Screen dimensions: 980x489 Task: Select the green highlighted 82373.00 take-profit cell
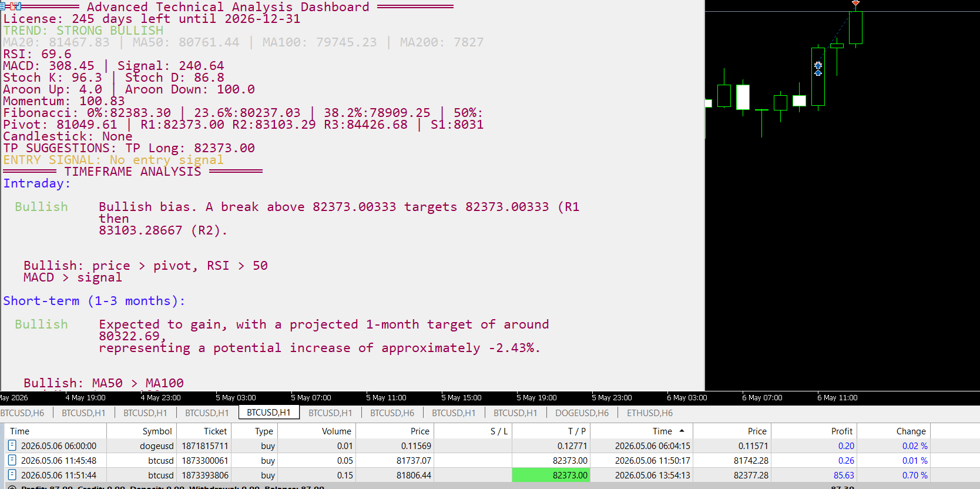tap(551, 475)
